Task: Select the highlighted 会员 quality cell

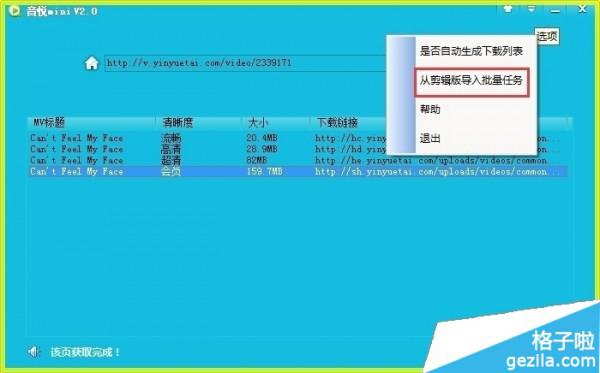Action: pos(171,171)
